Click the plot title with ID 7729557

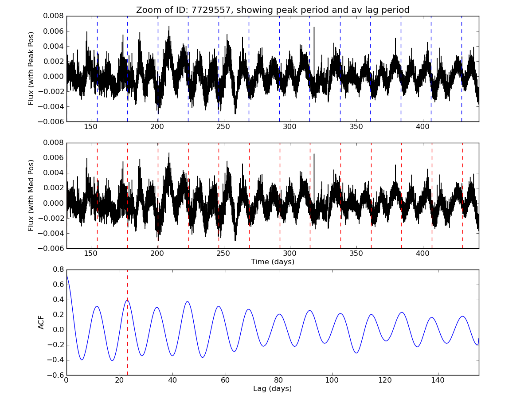[x=273, y=10]
